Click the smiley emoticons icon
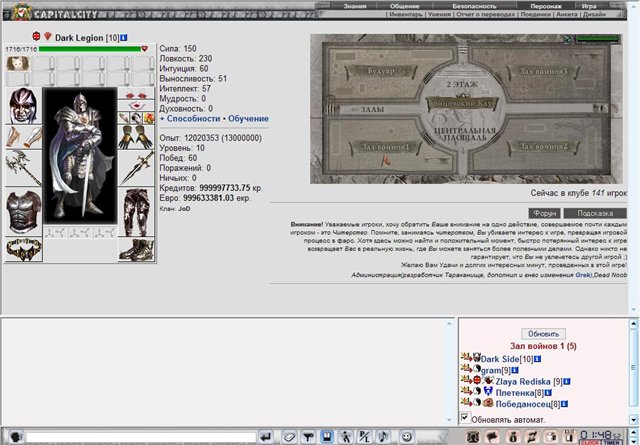Image resolution: width=640 pixels, height=445 pixels. click(406, 437)
